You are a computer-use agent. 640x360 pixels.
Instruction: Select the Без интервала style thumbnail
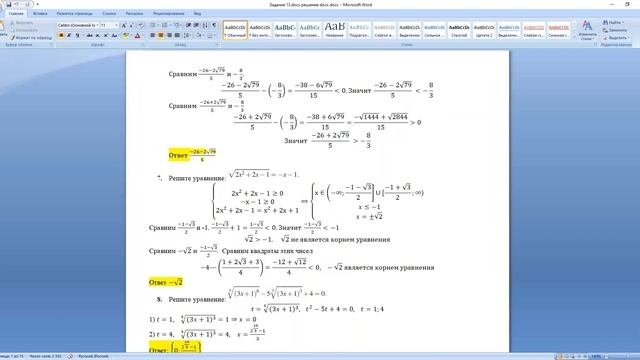(260, 30)
